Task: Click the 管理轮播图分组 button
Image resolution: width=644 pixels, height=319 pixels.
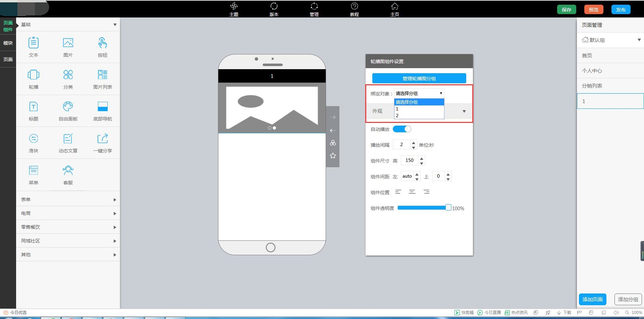Action: [419, 78]
